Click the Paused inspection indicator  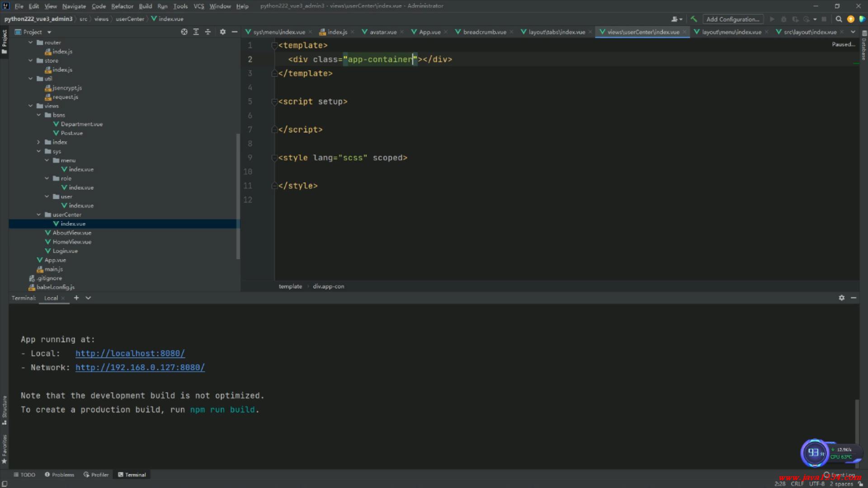click(843, 44)
